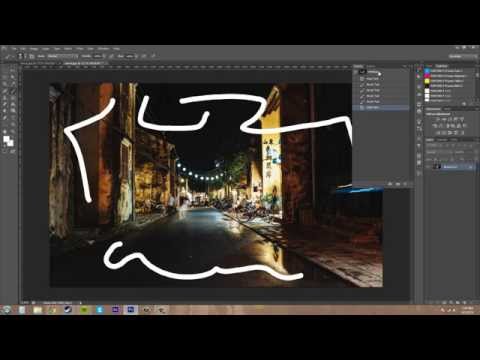Pick the cyan swatch in Swatches panel
The width and height of the screenshot is (480, 360).
click(427, 71)
